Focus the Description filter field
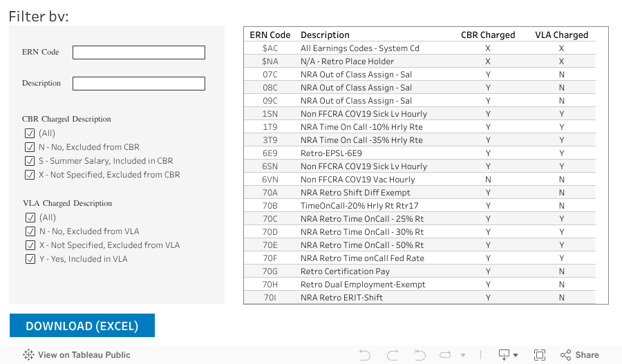This screenshot has width=622, height=364. click(139, 84)
